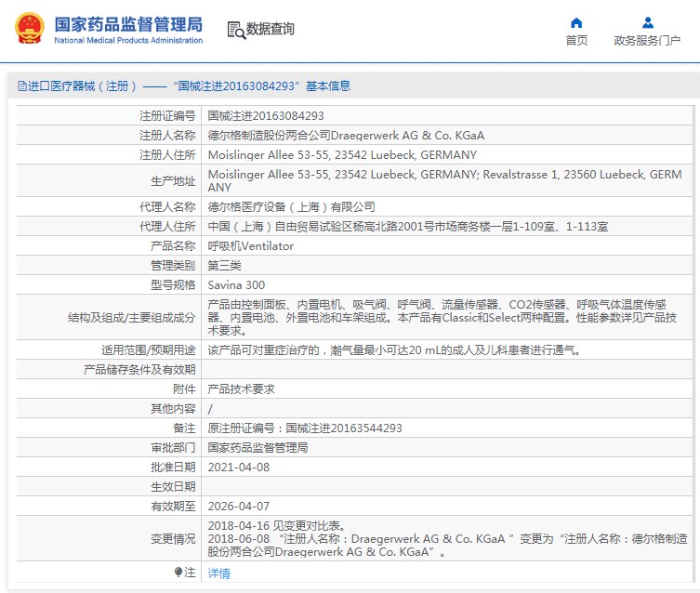
Task: Click the 数据查询 search document icon
Action: (x=235, y=30)
